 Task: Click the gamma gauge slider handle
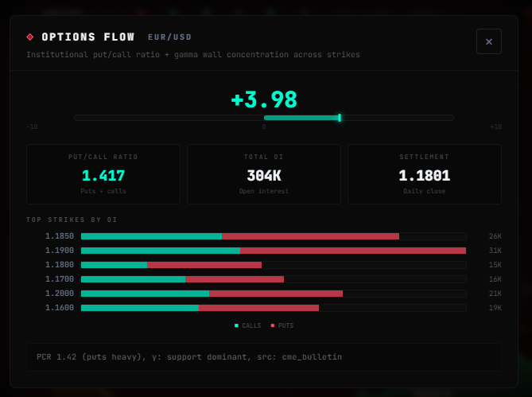340,118
